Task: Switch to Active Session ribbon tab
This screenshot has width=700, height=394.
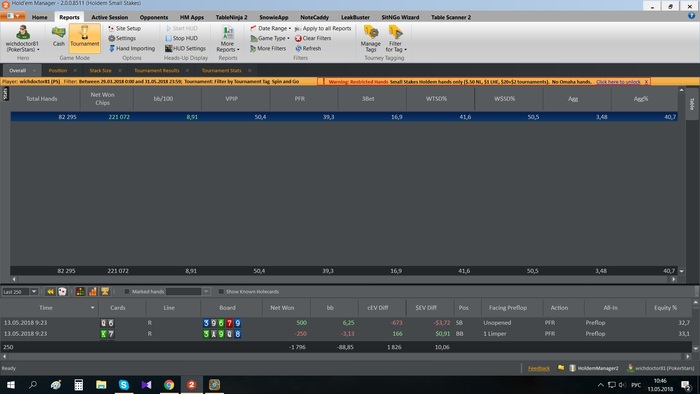Action: [109, 17]
